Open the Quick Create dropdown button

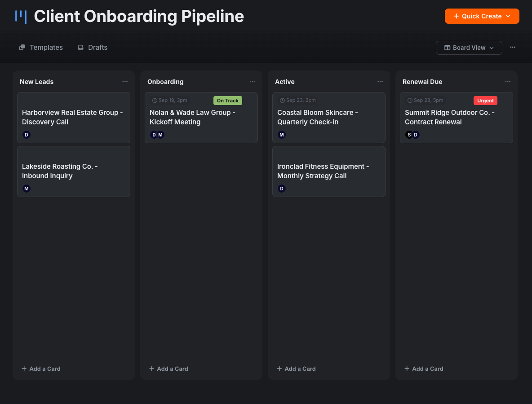pyautogui.click(x=482, y=16)
